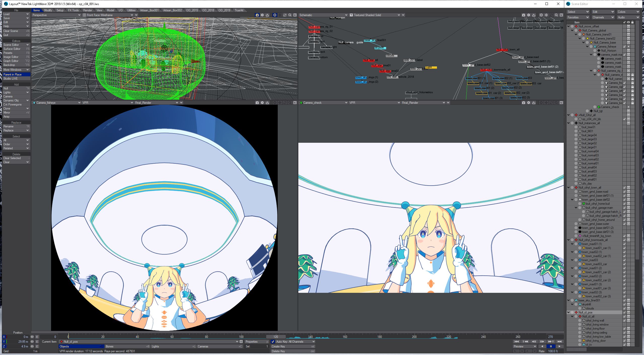
Task: Step back one frame
Action: tap(534, 342)
